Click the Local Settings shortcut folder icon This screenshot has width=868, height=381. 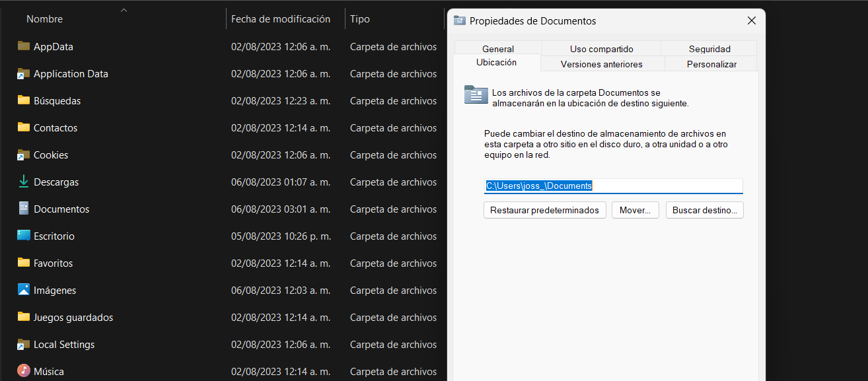[x=24, y=344]
